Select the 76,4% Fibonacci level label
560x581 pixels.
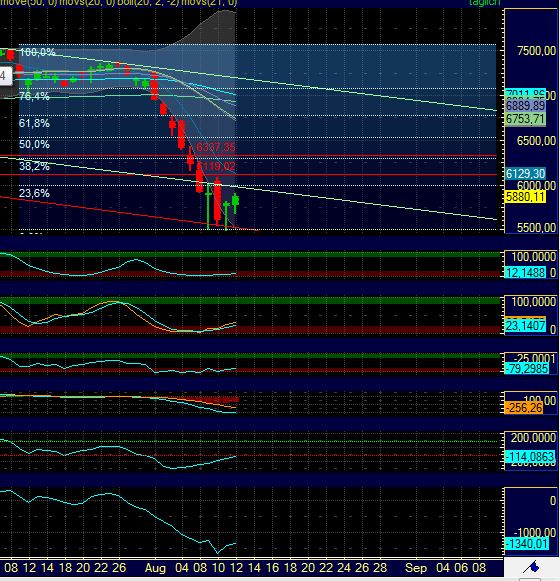[34, 97]
